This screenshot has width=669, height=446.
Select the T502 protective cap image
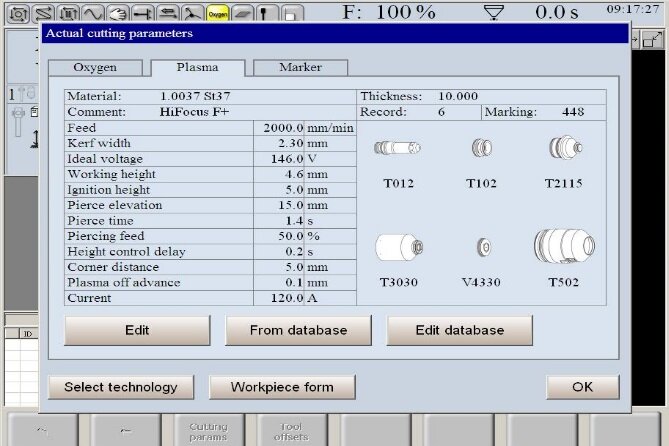click(x=564, y=246)
